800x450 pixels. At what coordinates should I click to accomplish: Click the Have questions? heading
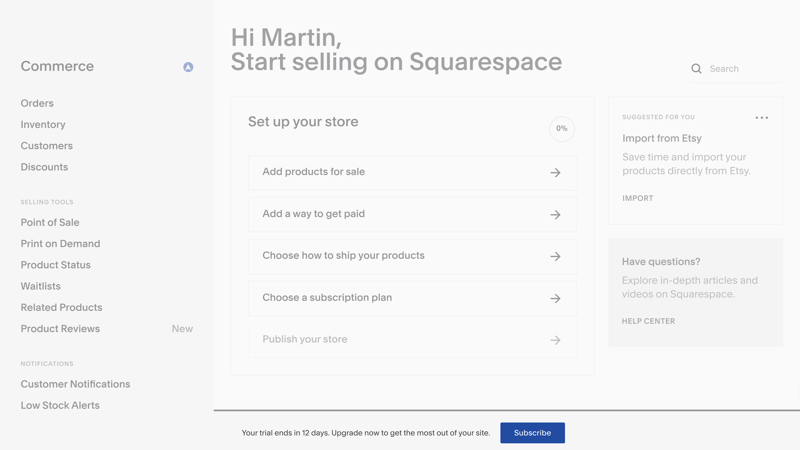[661, 262]
